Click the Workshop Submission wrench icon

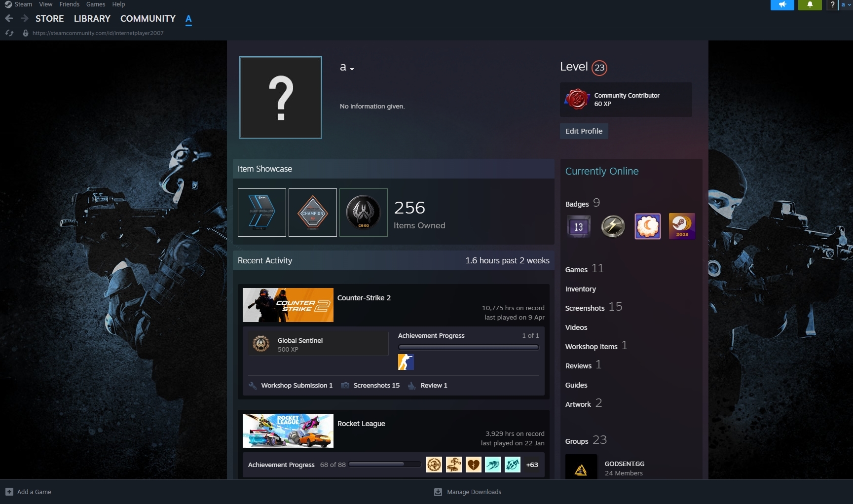pyautogui.click(x=253, y=386)
